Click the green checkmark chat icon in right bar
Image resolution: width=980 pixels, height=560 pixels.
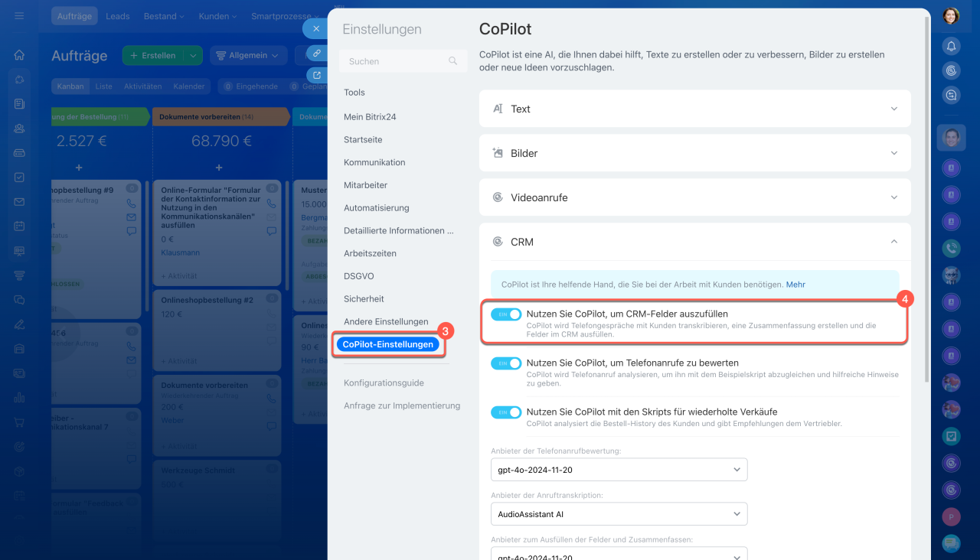click(x=951, y=435)
